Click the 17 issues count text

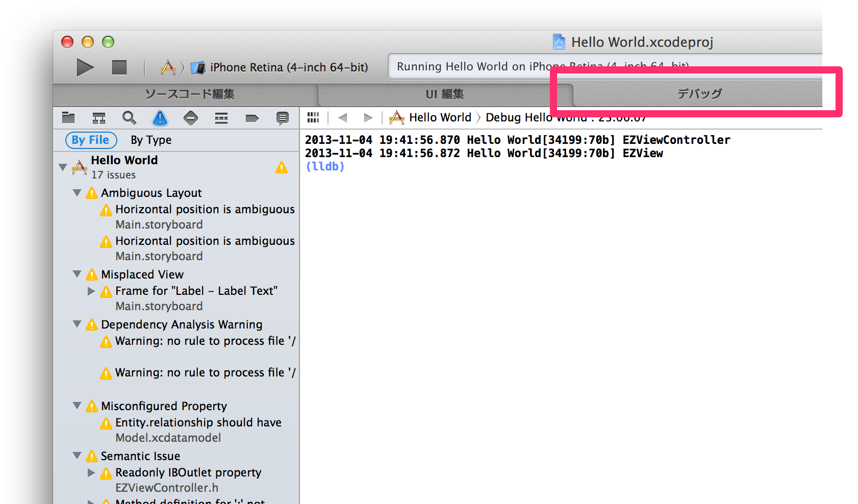pos(113,175)
